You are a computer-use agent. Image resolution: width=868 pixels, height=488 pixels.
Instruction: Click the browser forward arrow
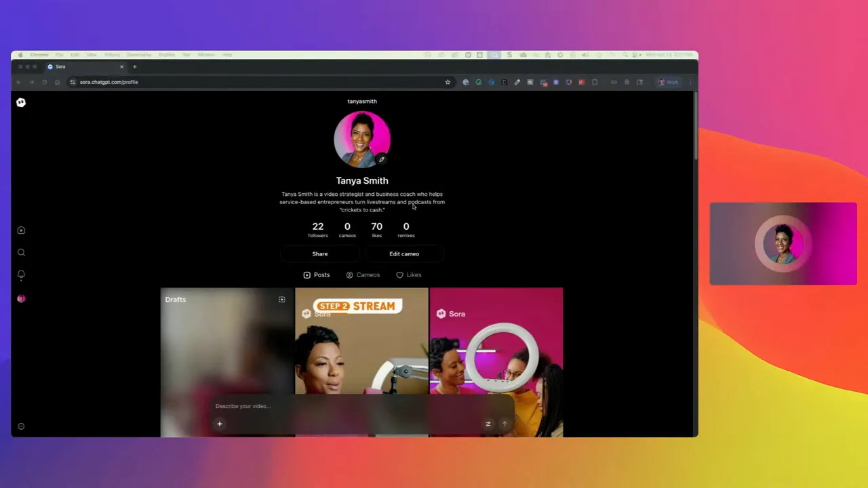click(x=31, y=82)
